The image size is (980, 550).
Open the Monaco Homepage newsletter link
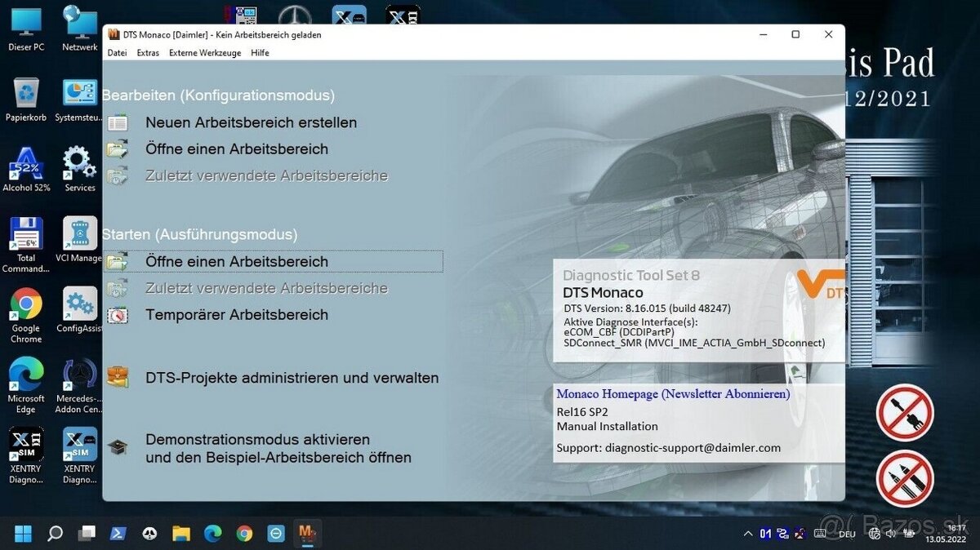[673, 393]
